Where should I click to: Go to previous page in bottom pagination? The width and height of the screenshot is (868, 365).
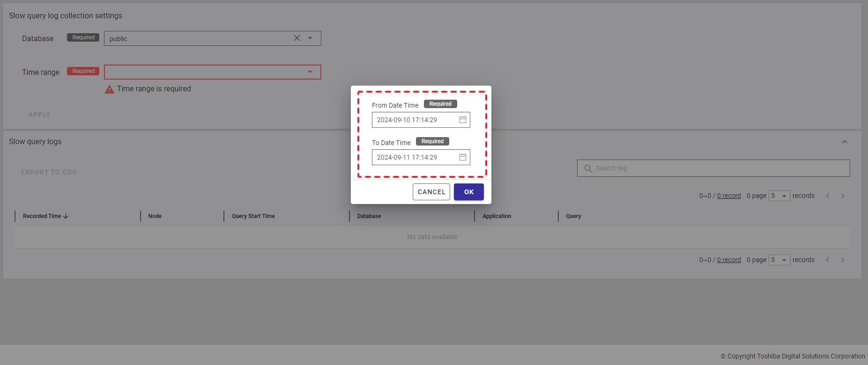coord(828,260)
